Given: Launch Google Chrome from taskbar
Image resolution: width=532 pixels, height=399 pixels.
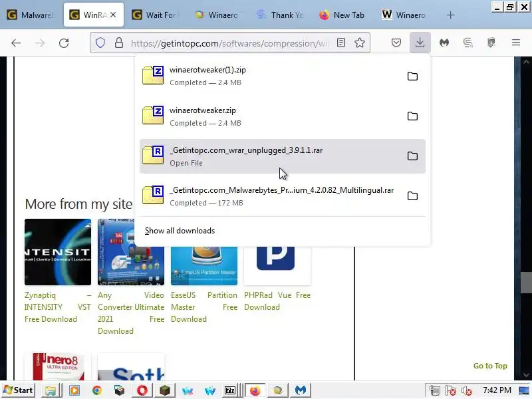Looking at the screenshot, I should 97,390.
